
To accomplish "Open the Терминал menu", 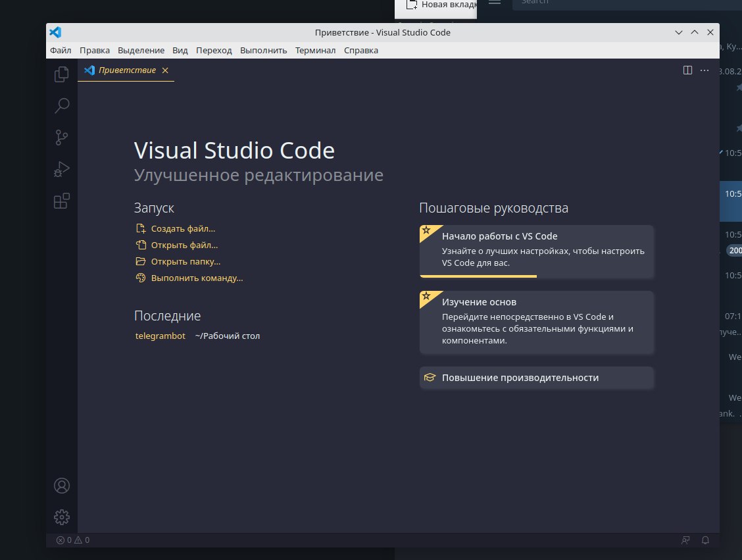I will (315, 50).
